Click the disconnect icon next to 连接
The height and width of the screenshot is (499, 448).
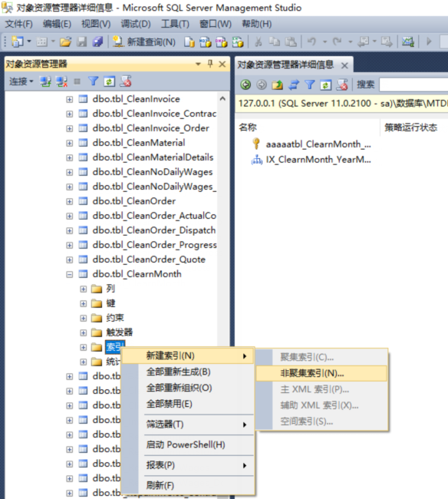tap(61, 81)
